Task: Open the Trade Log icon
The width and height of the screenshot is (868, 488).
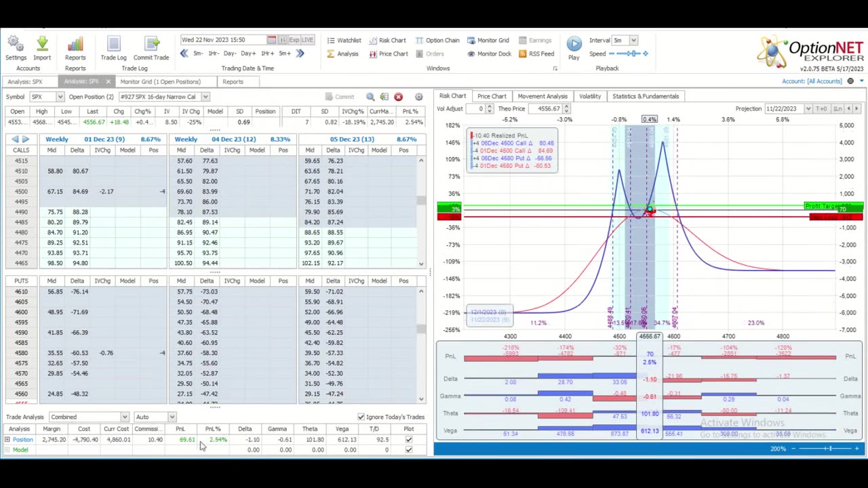Action: coord(113,47)
